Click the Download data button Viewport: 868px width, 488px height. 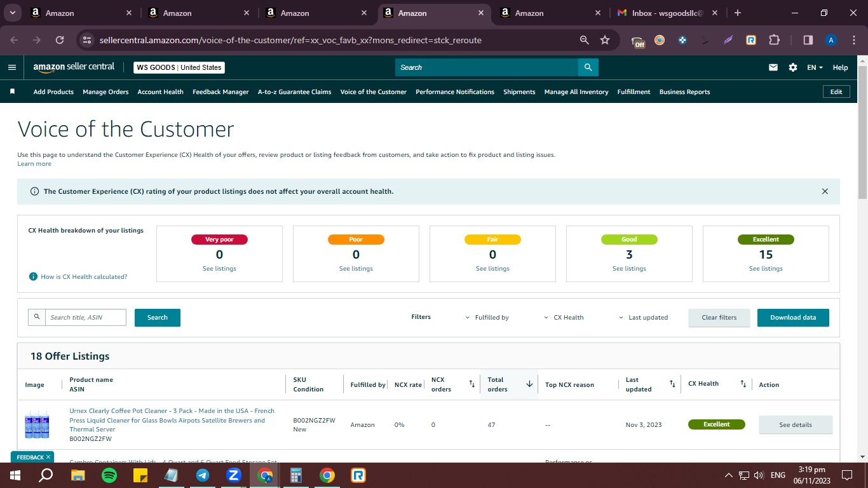click(x=793, y=318)
